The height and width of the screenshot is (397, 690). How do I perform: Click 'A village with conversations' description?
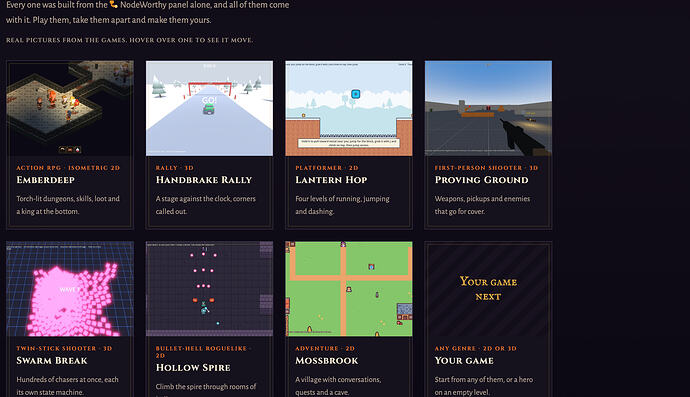pos(338,386)
